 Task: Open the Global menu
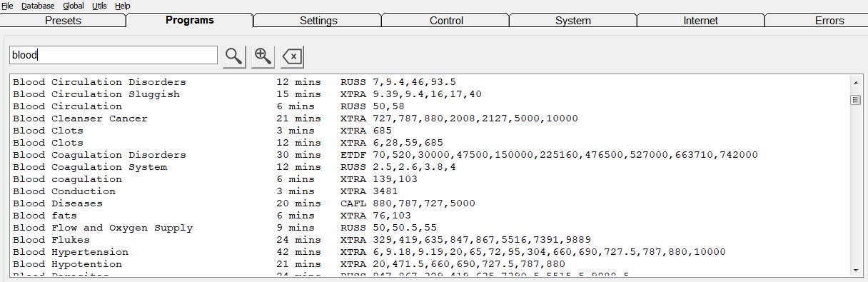pyautogui.click(x=74, y=6)
